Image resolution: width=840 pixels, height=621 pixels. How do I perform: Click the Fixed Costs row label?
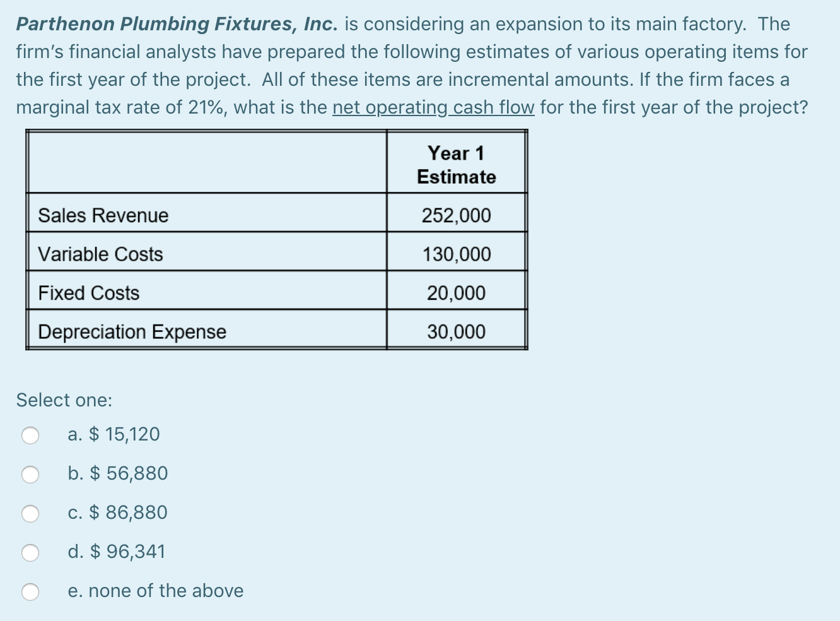click(x=88, y=293)
